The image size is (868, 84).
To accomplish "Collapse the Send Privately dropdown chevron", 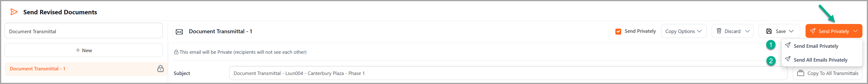I will tap(855, 31).
